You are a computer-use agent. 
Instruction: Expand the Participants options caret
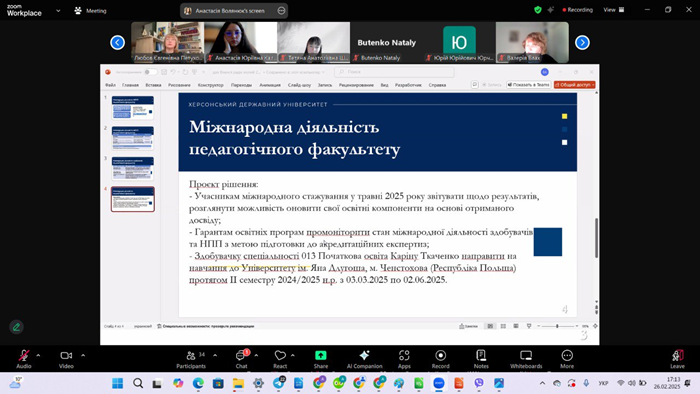215,356
